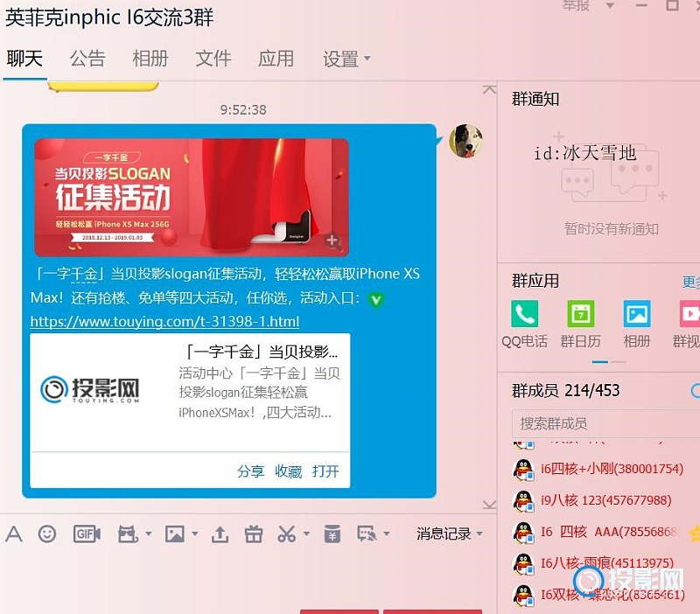This screenshot has height=614, width=700.
Task: Click 打开 on the link card
Action: pos(325,471)
